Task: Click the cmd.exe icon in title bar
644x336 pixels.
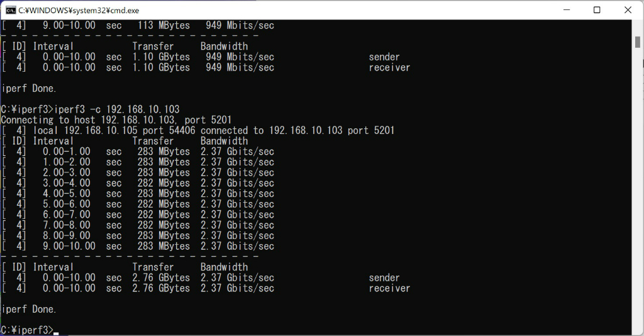Action: (x=11, y=10)
